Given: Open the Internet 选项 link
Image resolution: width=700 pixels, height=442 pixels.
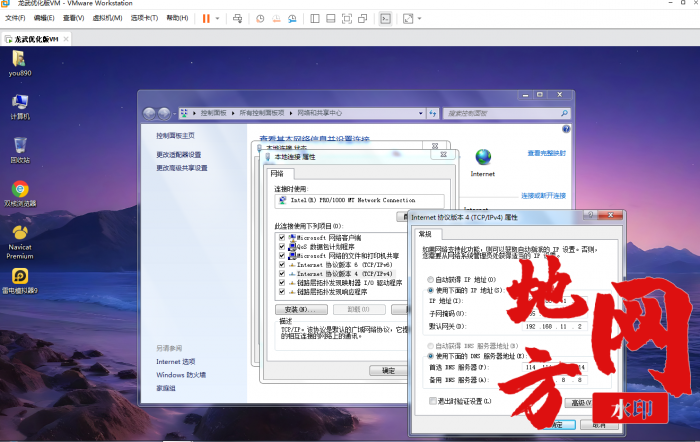Looking at the screenshot, I should pyautogui.click(x=175, y=362).
